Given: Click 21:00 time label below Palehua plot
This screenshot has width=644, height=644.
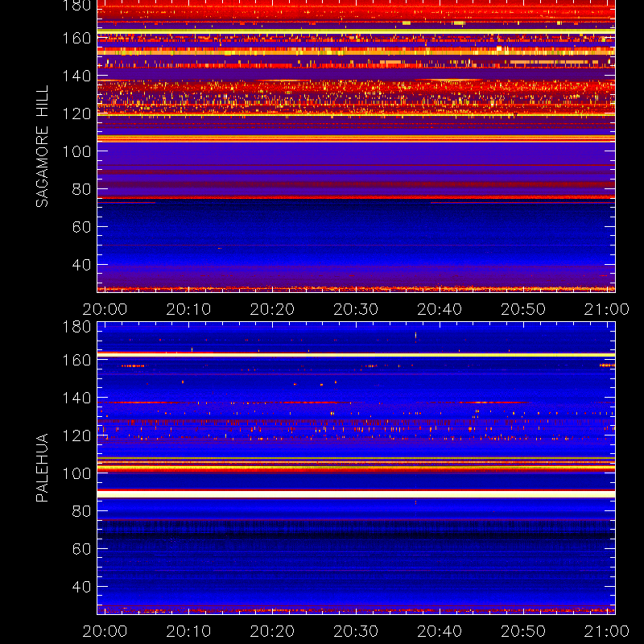Looking at the screenshot, I should 607,631.
